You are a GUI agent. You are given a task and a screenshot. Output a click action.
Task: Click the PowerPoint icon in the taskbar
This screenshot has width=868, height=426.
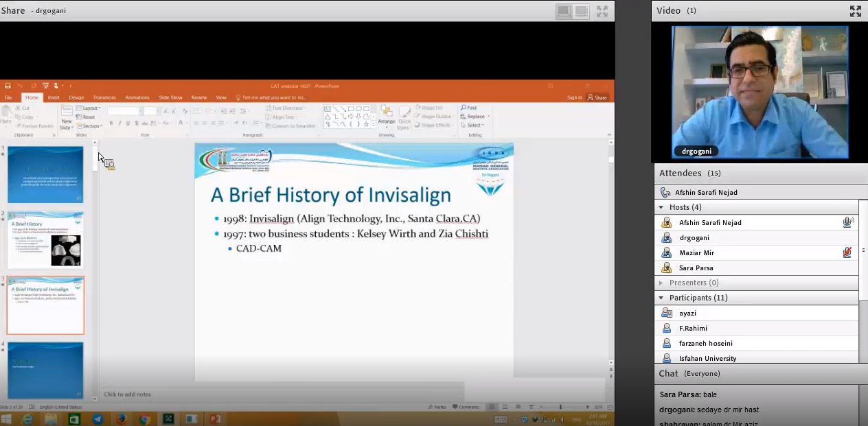(x=214, y=419)
